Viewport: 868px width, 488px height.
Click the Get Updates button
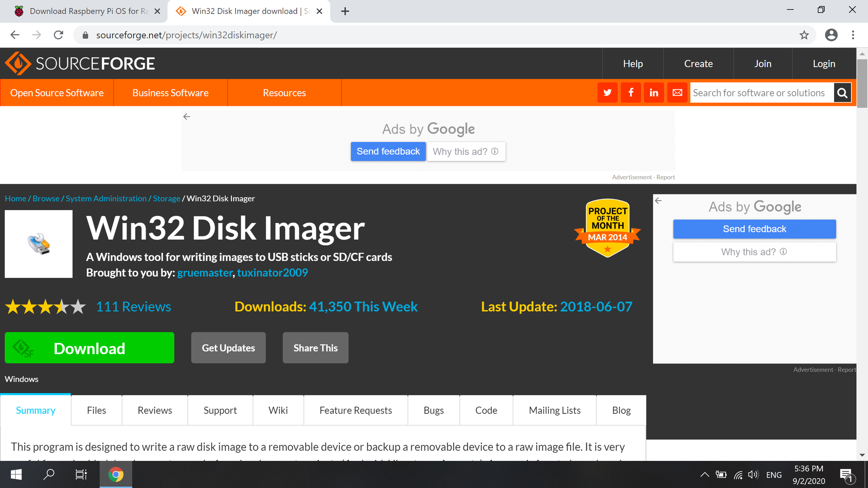pyautogui.click(x=228, y=348)
